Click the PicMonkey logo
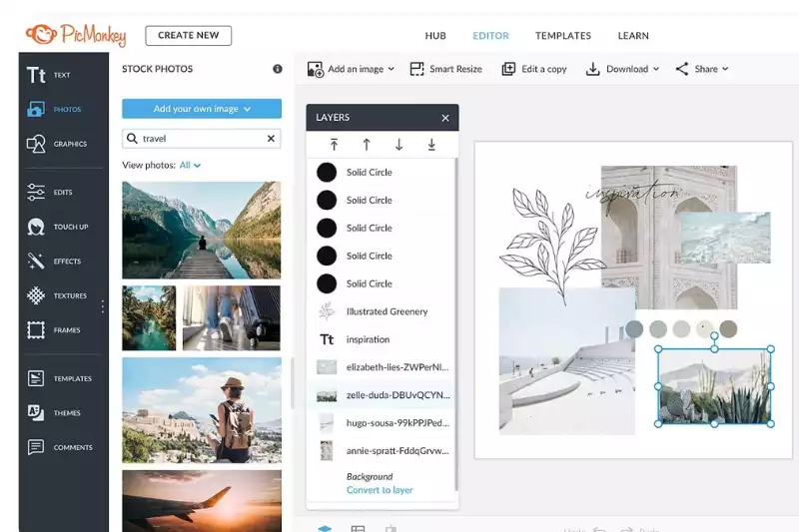799x532 pixels. tap(76, 35)
